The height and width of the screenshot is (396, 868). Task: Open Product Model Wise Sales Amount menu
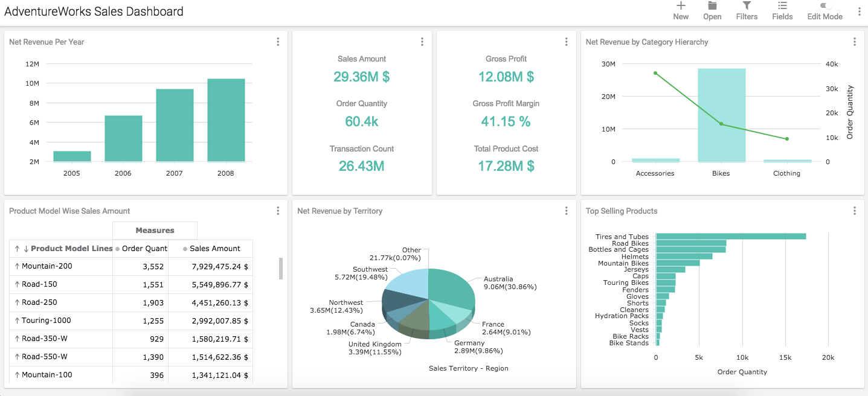(278, 211)
